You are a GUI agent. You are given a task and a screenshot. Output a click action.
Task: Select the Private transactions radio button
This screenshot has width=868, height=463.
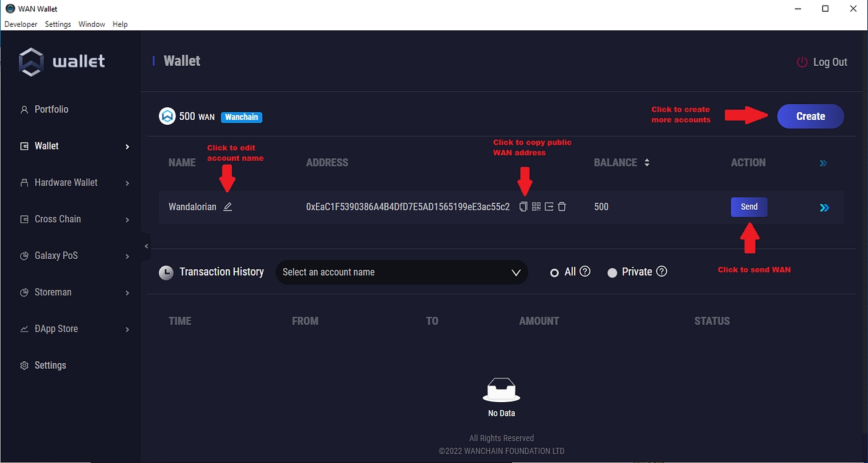pos(613,273)
